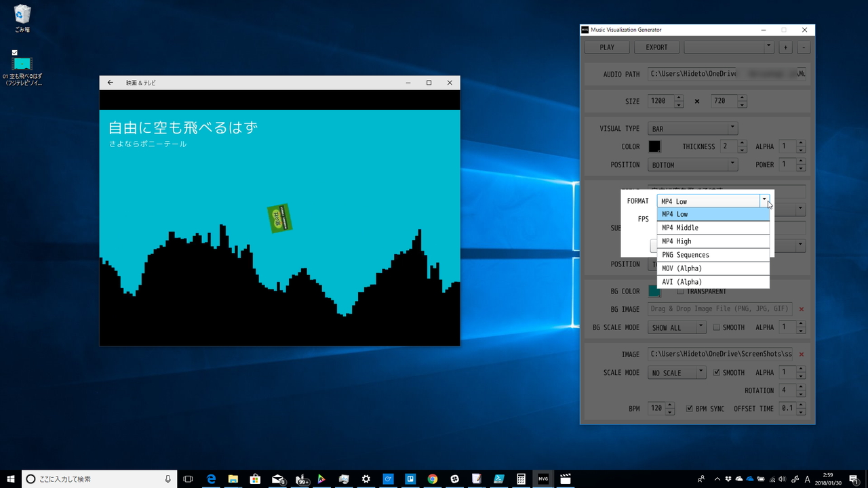The width and height of the screenshot is (868, 488).
Task: Click the SIZE width field showing 1200
Action: (x=661, y=101)
